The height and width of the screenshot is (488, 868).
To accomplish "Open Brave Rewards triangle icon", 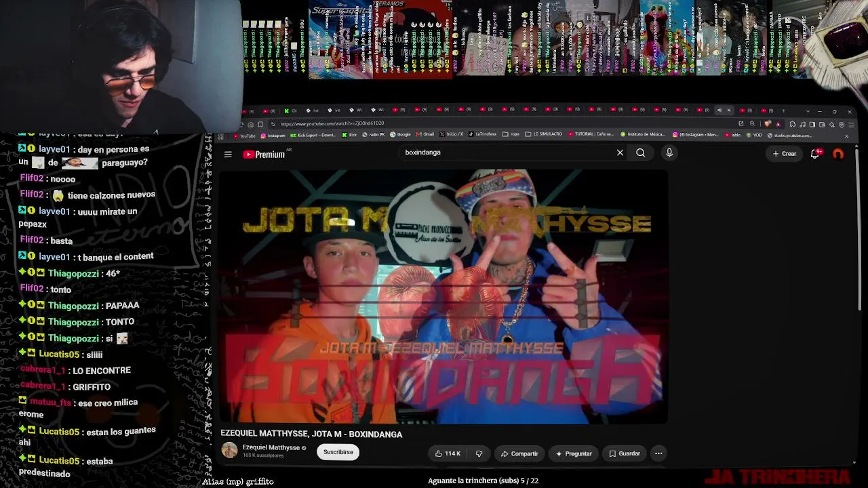I will tap(778, 124).
